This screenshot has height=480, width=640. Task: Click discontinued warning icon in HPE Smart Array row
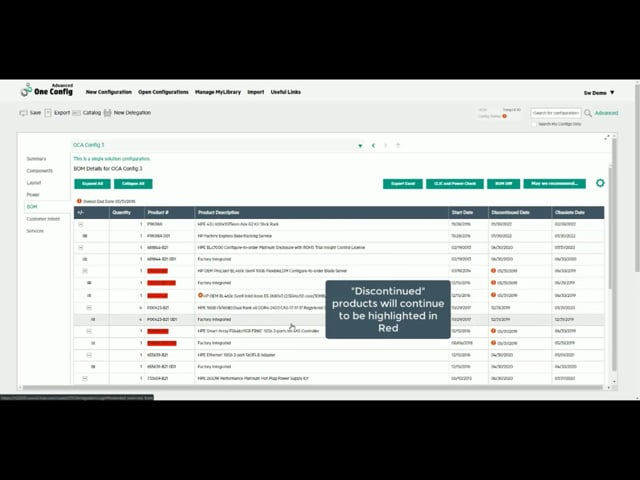point(493,331)
